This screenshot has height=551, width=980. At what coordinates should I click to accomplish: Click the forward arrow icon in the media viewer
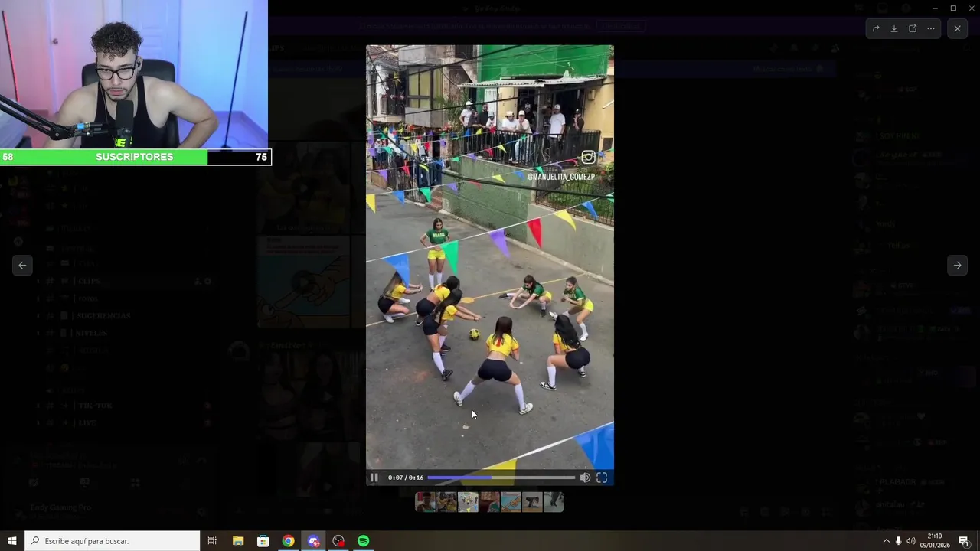click(x=876, y=28)
